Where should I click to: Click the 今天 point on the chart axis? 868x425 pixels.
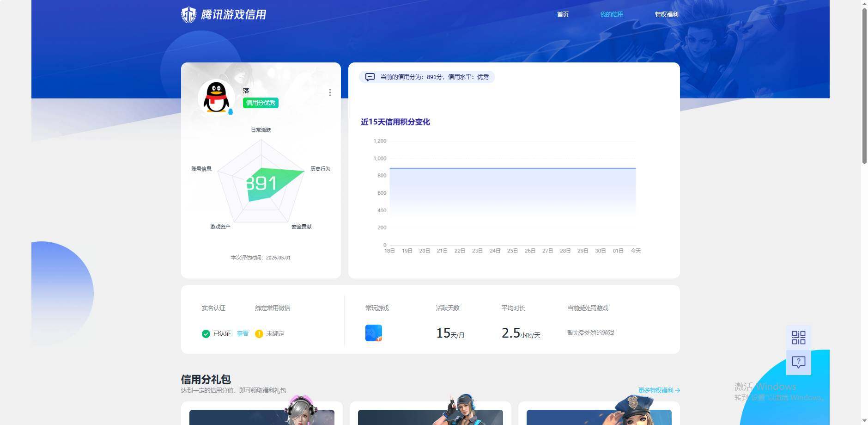click(636, 251)
